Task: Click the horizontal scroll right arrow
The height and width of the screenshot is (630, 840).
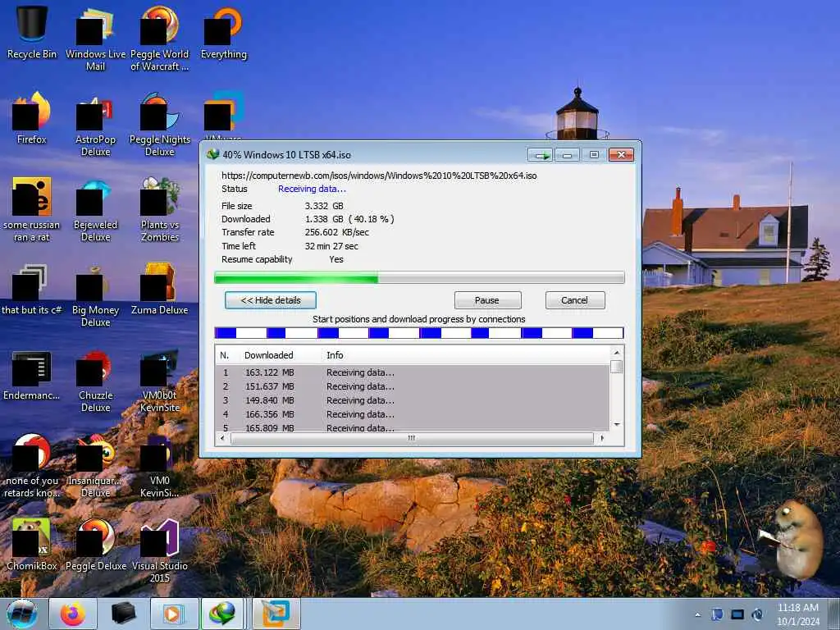Action: click(603, 438)
